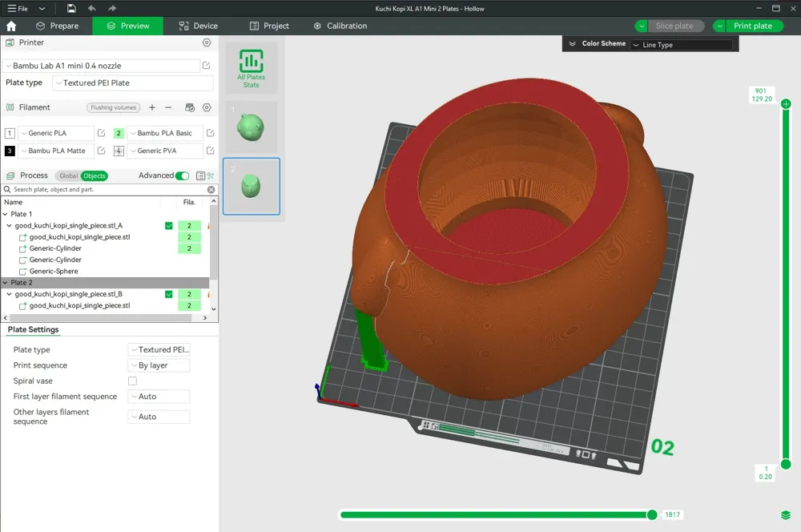
Task: Click the horizontal move slider handle
Action: [652, 514]
